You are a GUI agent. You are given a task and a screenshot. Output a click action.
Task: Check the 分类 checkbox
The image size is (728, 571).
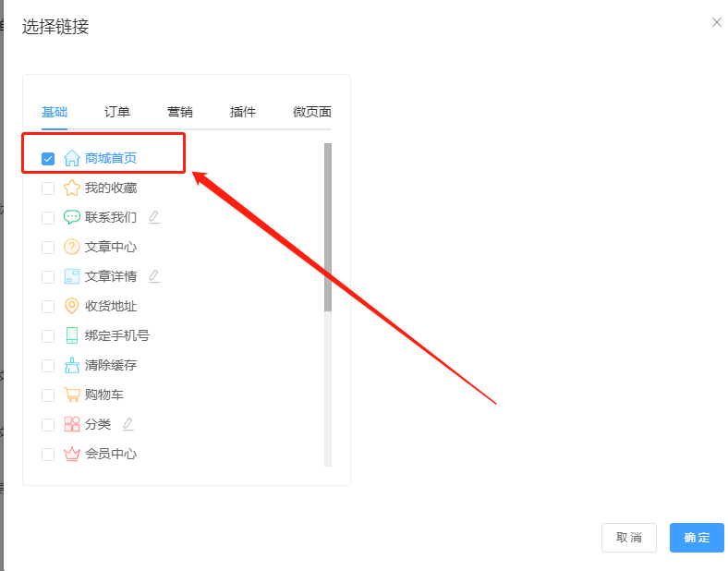pyautogui.click(x=48, y=425)
